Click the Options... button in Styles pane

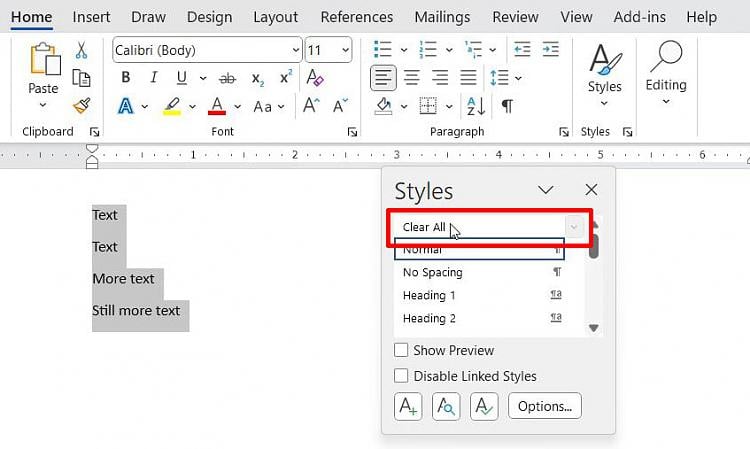tap(545, 406)
